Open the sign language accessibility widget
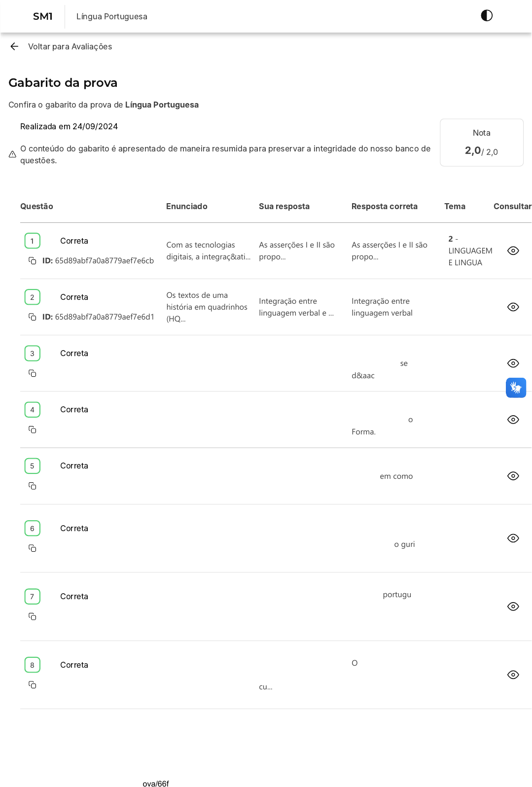Image resolution: width=532 pixels, height=787 pixels. tap(516, 388)
